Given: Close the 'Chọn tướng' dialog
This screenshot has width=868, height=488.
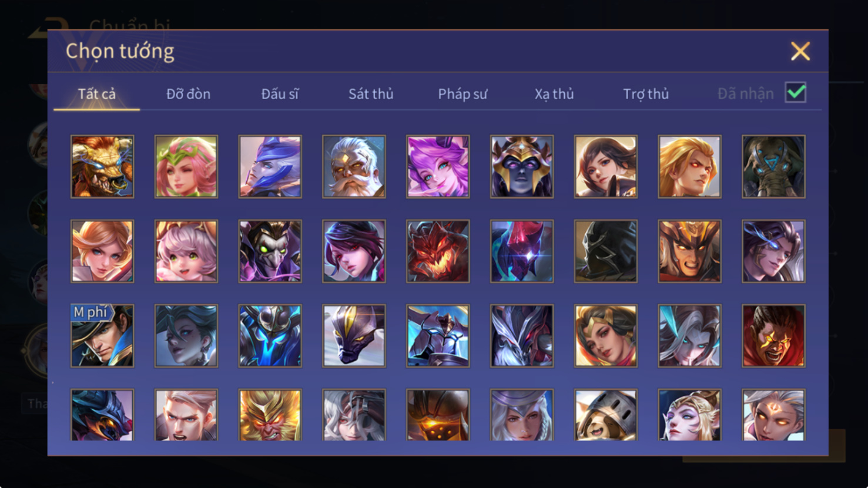Looking at the screenshot, I should 800,51.
